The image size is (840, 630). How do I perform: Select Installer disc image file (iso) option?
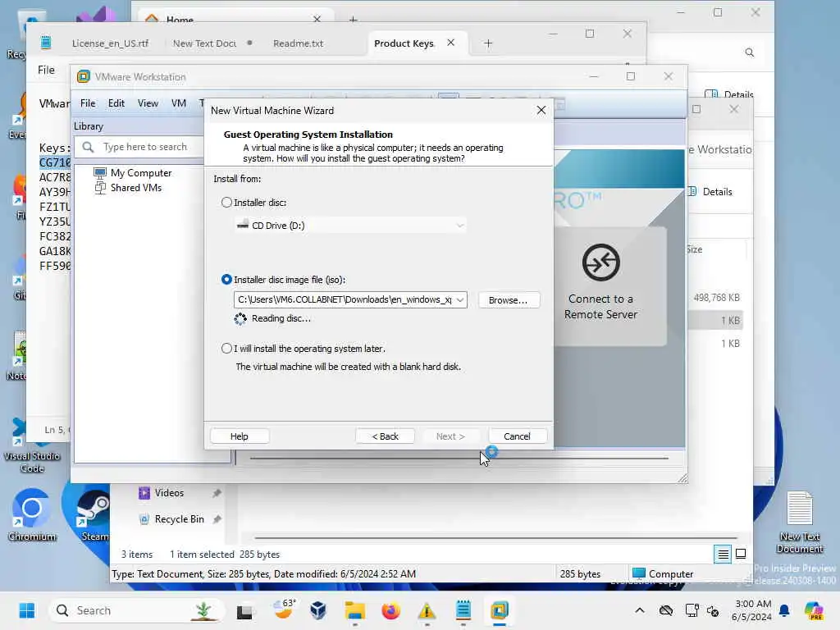226,280
